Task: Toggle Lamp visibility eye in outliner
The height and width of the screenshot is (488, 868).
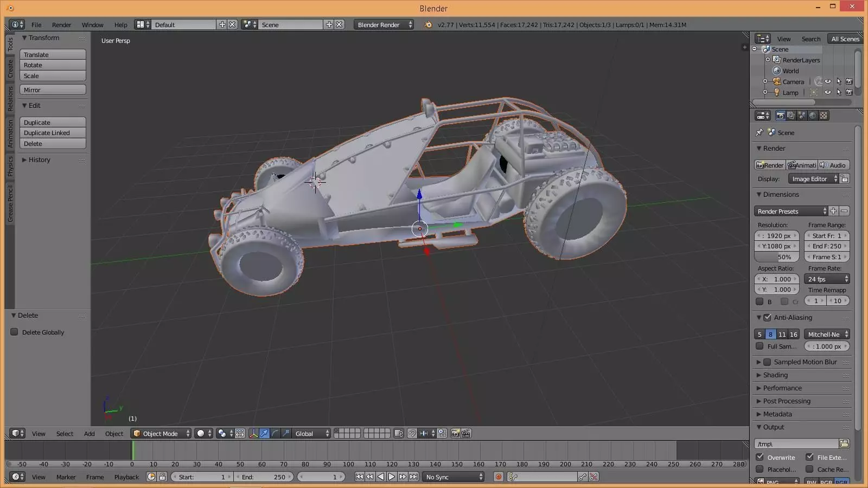Action: 828,92
